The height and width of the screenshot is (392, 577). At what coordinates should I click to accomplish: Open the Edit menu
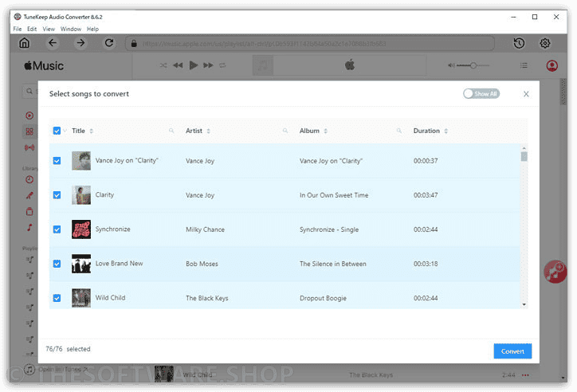coord(32,29)
